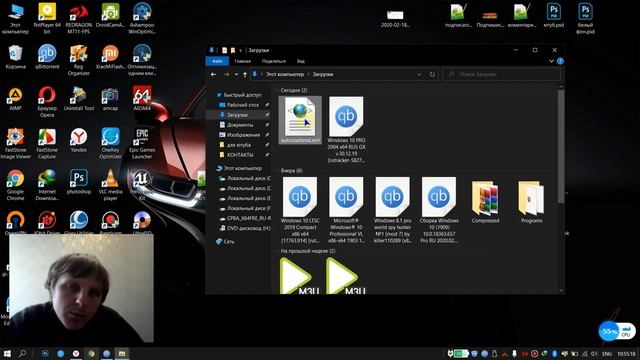Select the REDRAGON M711-FPS desktop shortcut

coord(78,18)
